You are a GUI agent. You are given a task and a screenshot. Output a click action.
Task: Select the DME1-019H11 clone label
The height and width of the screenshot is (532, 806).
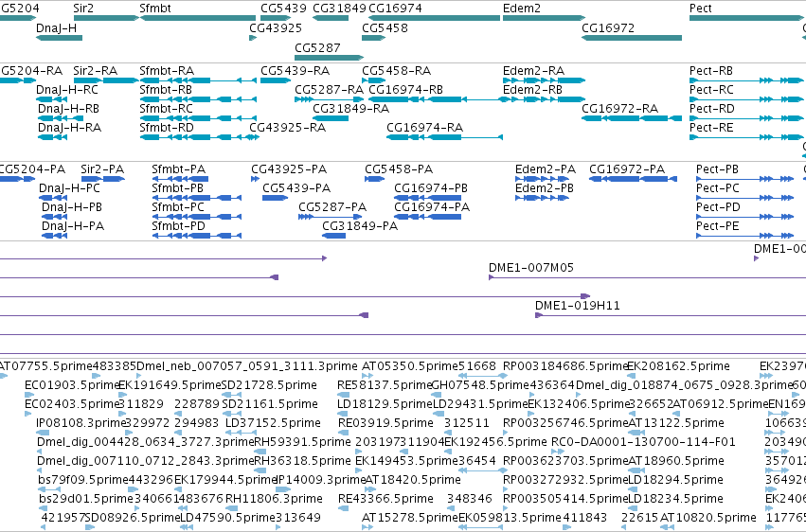(577, 306)
